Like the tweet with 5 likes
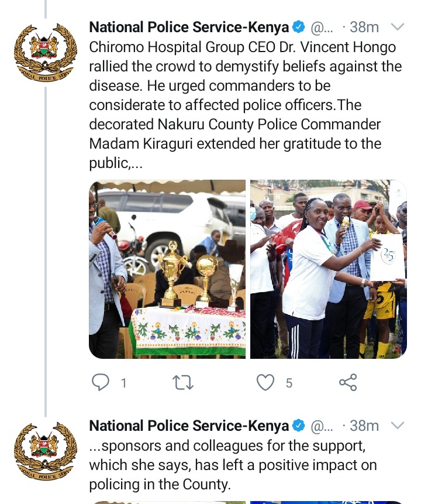The image size is (421, 504). (265, 382)
